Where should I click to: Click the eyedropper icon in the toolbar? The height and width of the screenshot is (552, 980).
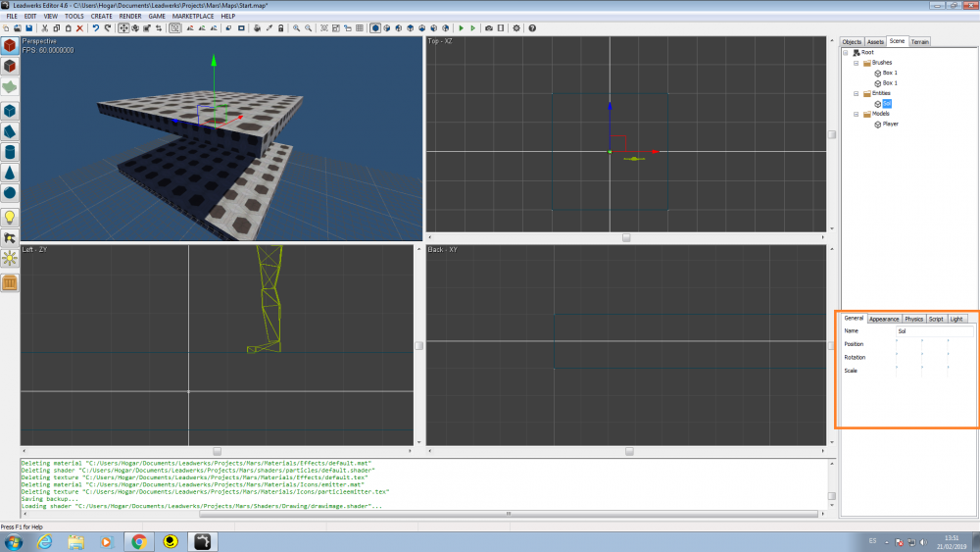[269, 28]
